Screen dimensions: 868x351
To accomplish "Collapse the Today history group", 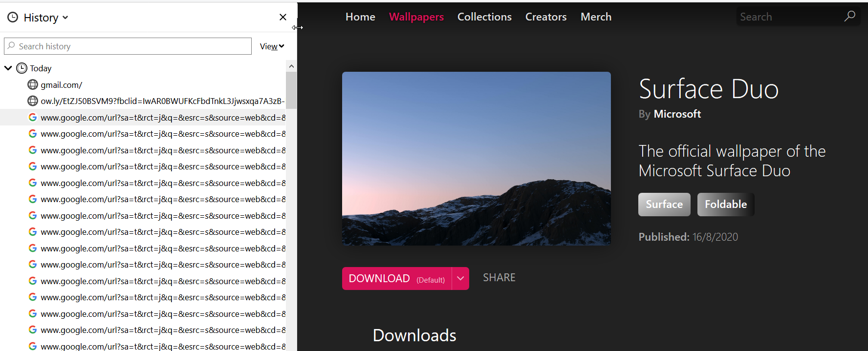I will (x=8, y=68).
